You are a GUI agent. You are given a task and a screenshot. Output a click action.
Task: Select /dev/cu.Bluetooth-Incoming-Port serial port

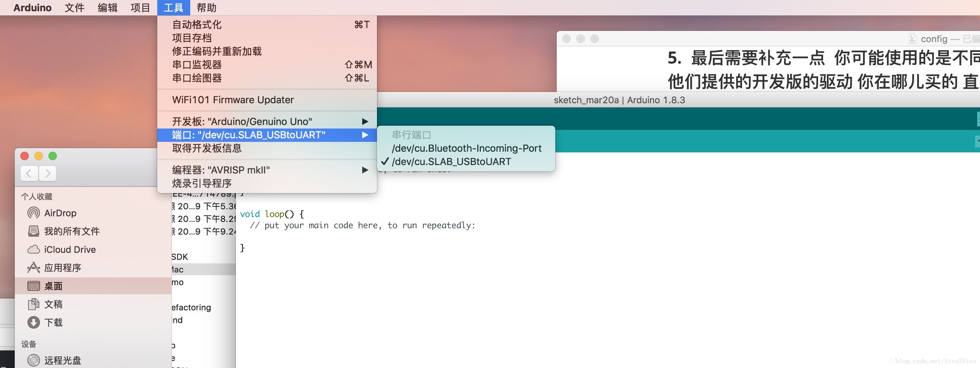[x=466, y=148]
